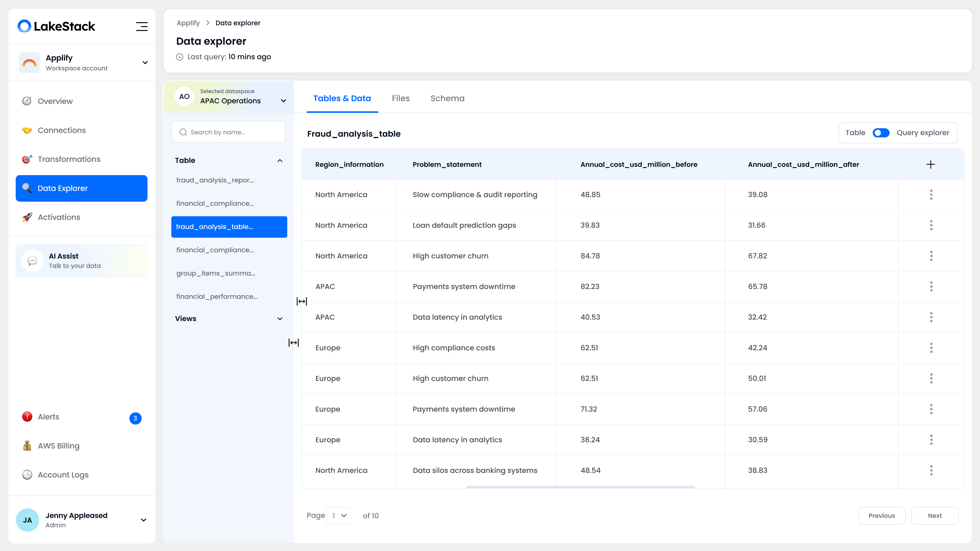
Task: Click the plus icon to add column
Action: pos(931,164)
